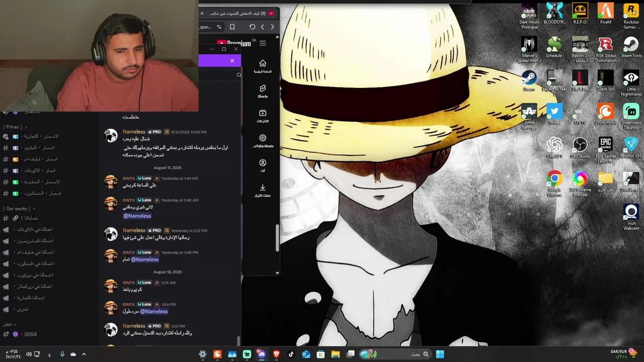The width and height of the screenshot is (644, 362).
Task: Open YouTube Home in sidebar
Action: tap(262, 66)
